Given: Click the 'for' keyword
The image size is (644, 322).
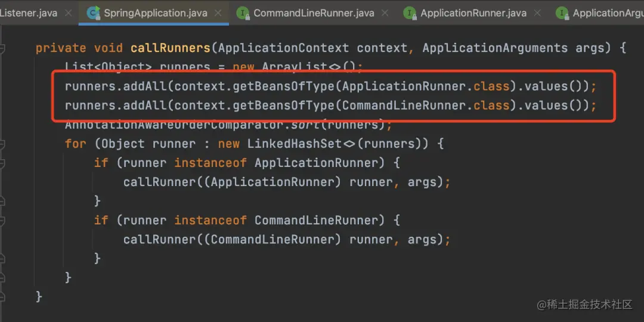Looking at the screenshot, I should point(76,144).
